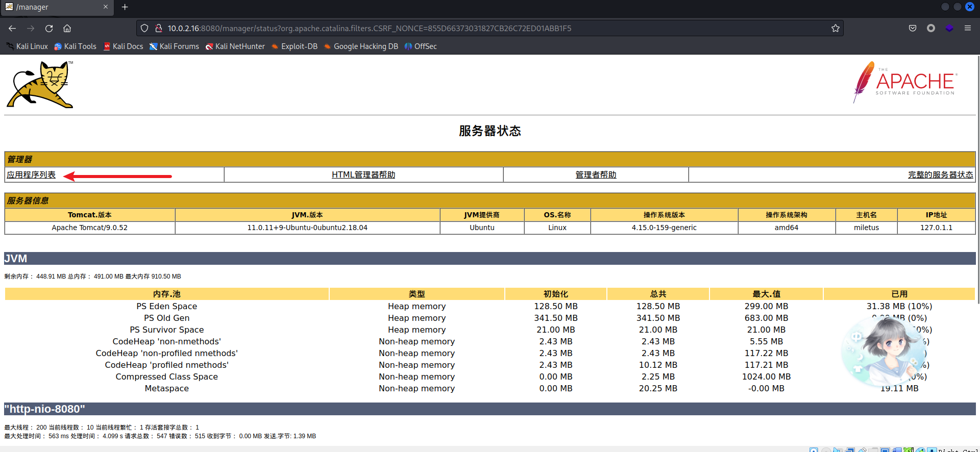Click the padlock site security icon

click(x=158, y=29)
